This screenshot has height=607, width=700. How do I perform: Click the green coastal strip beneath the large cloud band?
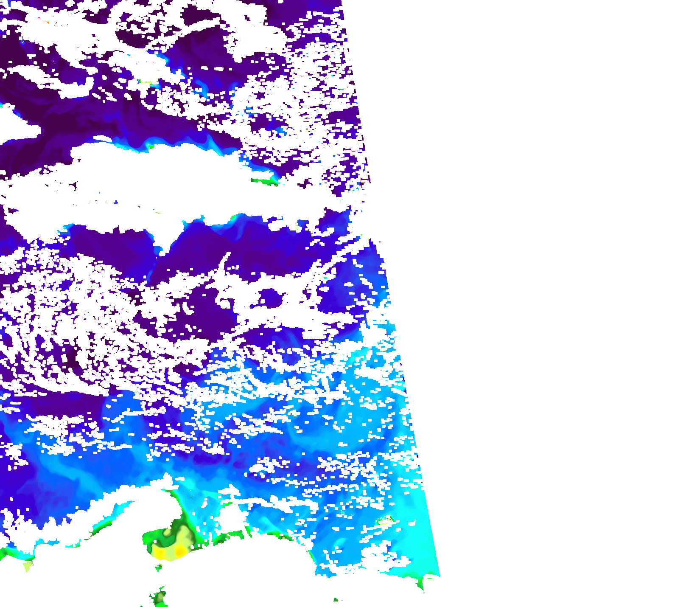(264, 182)
